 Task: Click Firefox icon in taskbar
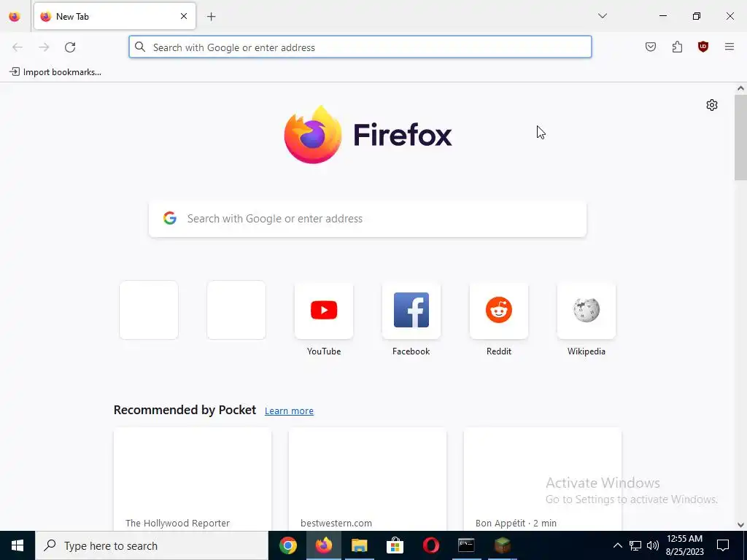323,545
